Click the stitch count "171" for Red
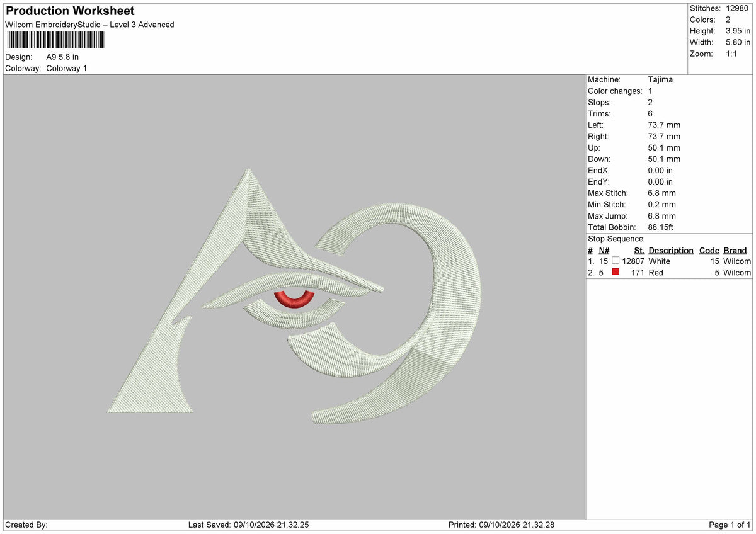 click(638, 272)
